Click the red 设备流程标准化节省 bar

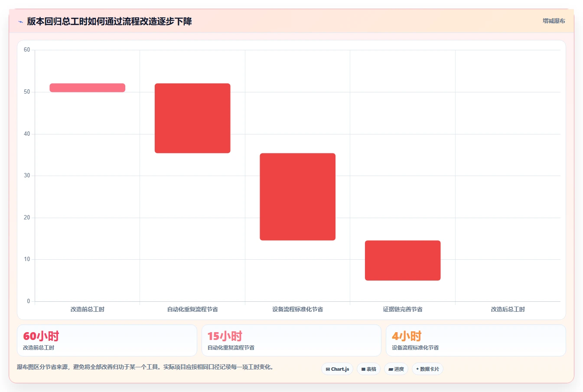pos(298,196)
